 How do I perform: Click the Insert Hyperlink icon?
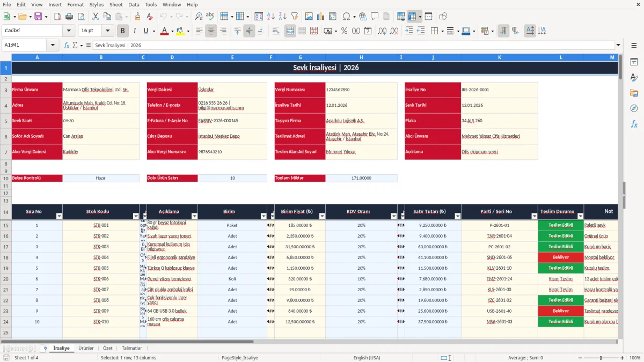pos(363,17)
